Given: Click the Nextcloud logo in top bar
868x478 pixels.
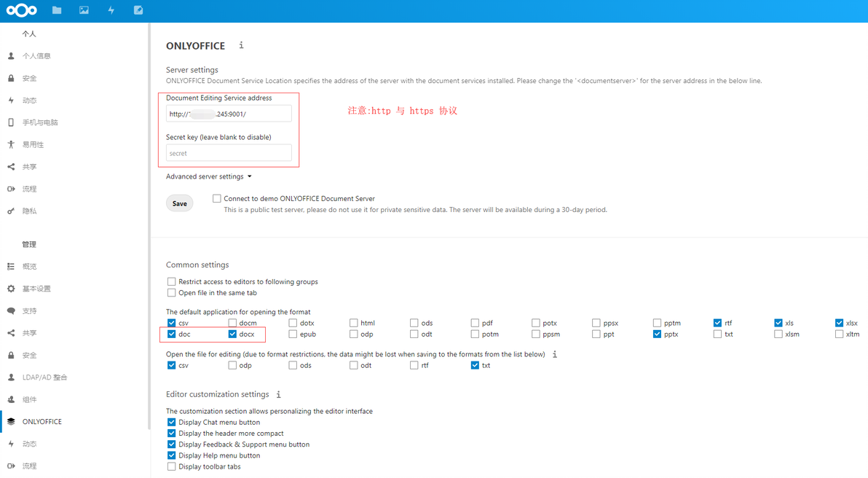Looking at the screenshot, I should (x=22, y=10).
